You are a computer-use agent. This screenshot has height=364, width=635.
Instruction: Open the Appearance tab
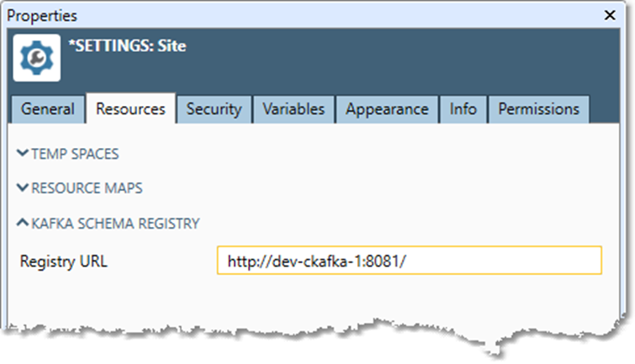(387, 109)
